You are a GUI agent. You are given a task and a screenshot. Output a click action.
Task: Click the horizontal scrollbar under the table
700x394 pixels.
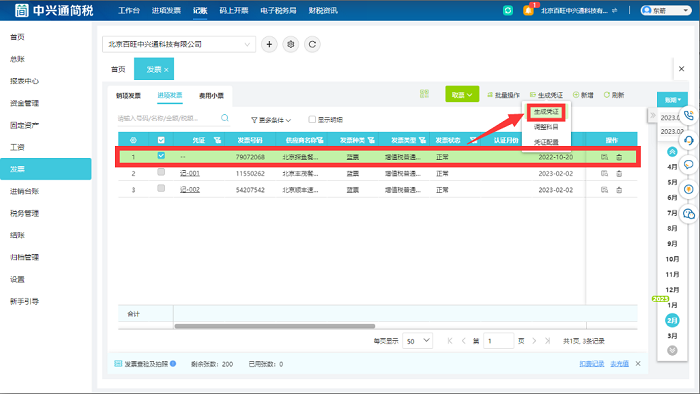coord(275,326)
